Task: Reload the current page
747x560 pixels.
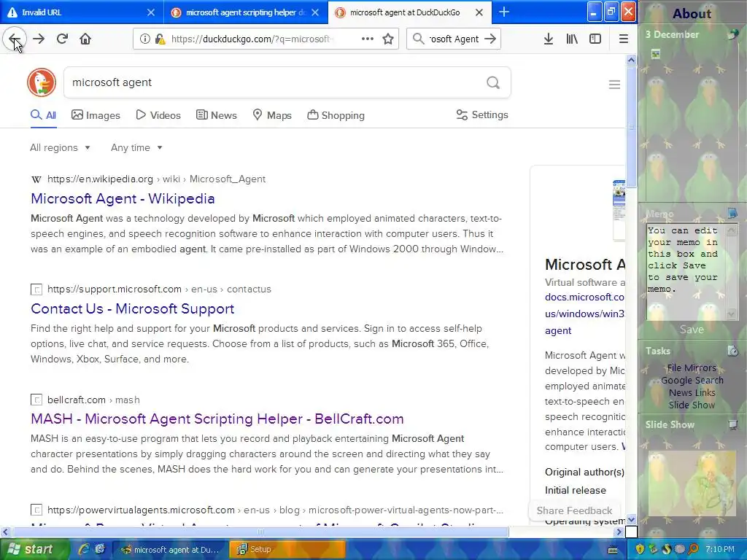Action: coord(62,39)
